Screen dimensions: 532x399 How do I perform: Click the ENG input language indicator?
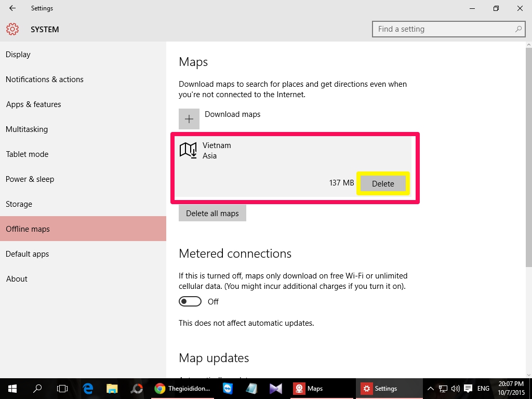point(483,389)
